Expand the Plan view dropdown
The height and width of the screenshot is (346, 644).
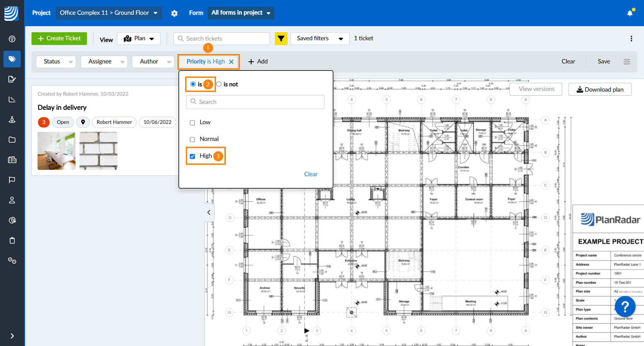point(139,39)
